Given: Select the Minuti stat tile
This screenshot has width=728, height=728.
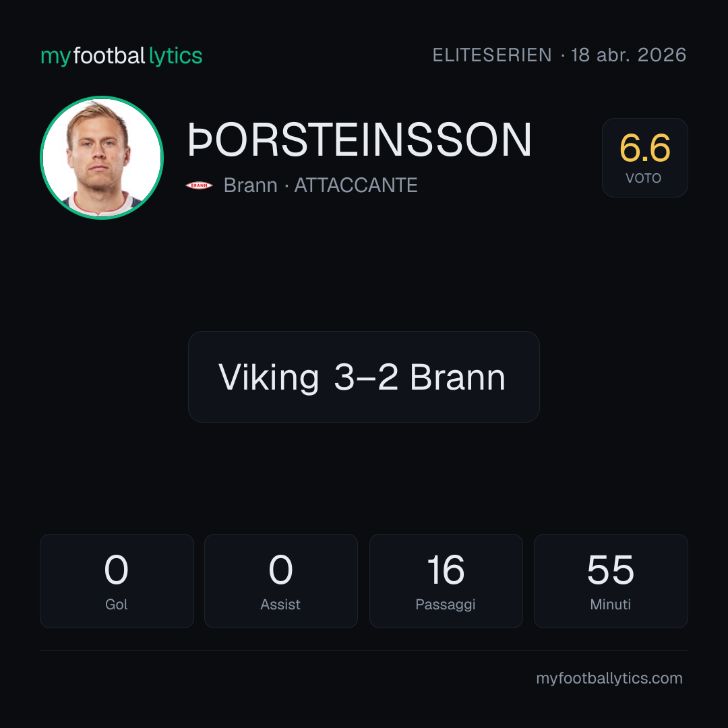Looking at the screenshot, I should (611, 581).
